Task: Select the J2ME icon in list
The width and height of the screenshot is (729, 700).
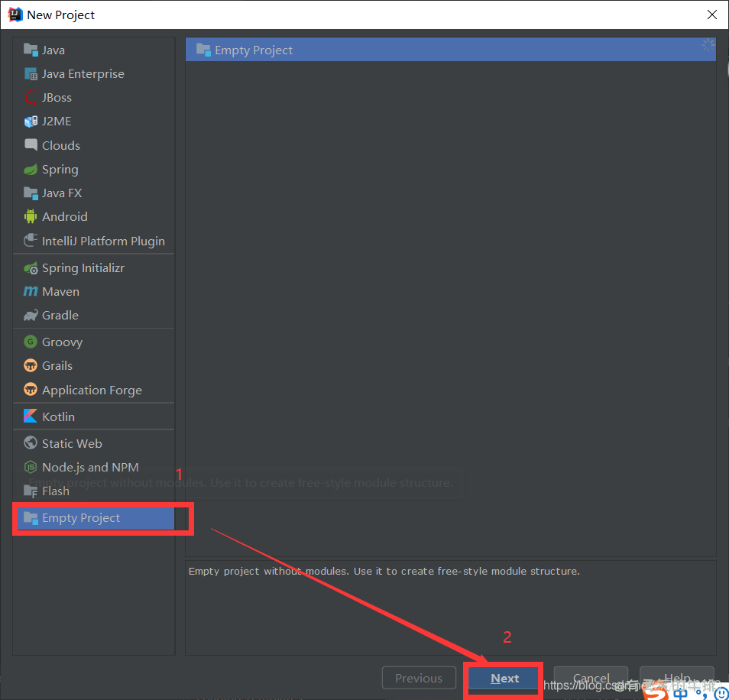Action: pos(31,122)
